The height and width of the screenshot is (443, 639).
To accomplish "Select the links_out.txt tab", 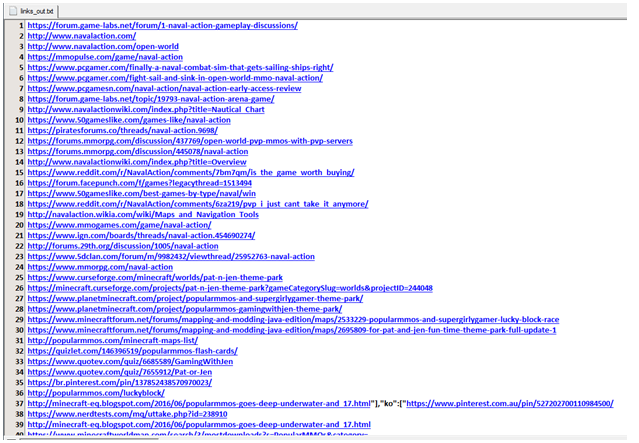I will pyautogui.click(x=32, y=11).
